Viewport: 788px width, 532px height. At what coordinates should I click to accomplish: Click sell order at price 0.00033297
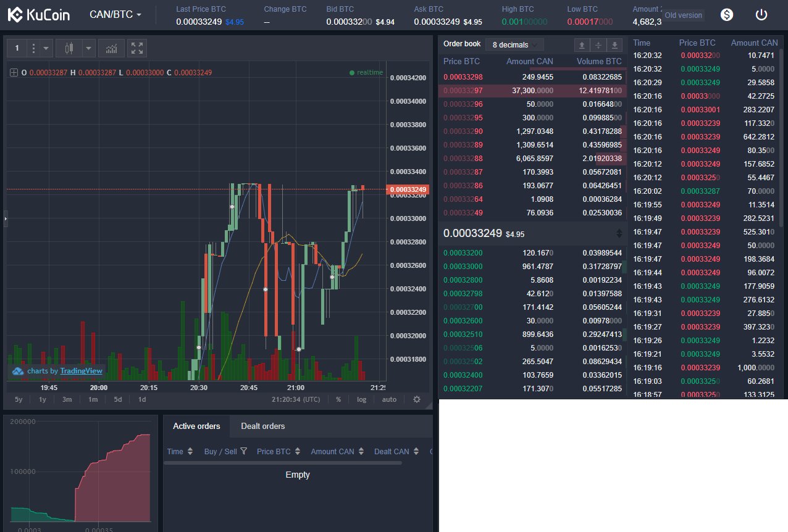pos(532,91)
